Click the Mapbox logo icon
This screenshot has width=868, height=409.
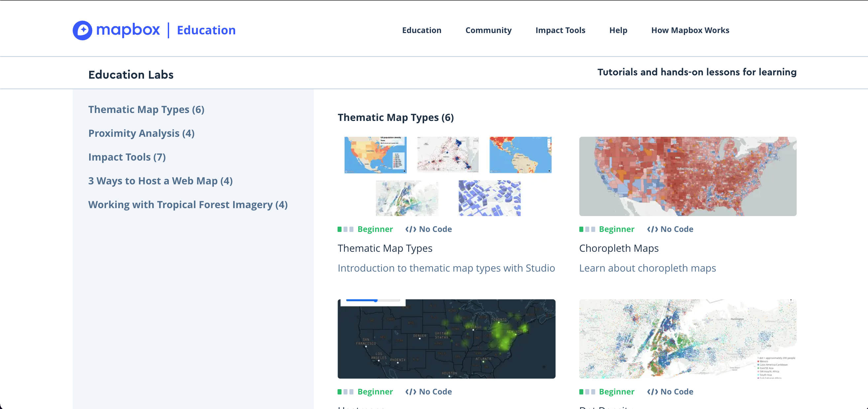83,30
